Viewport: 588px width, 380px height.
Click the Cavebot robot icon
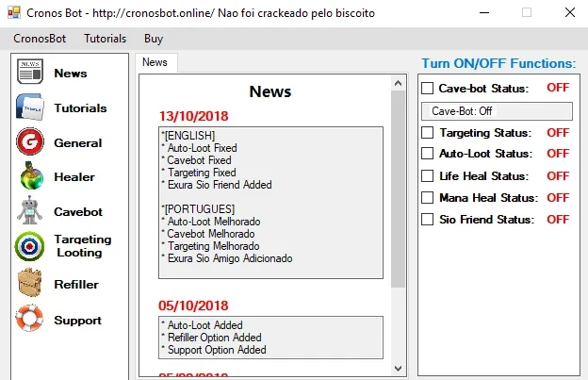[29, 210]
